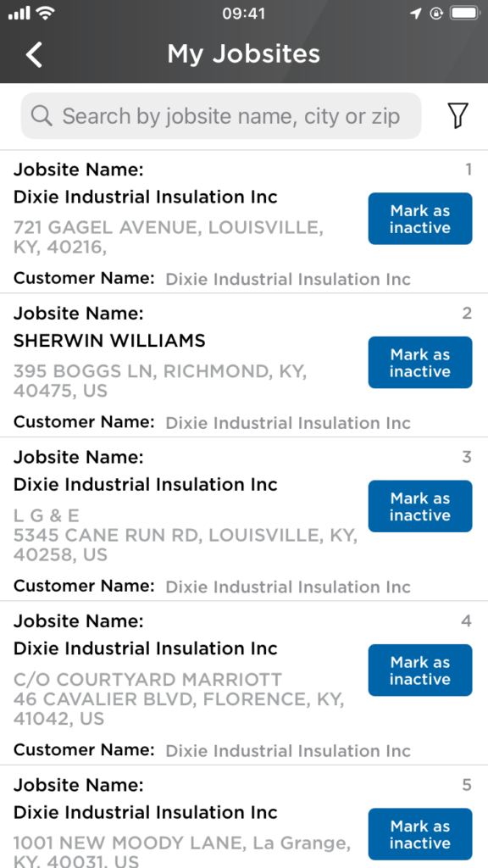Select customer name Dixie Industrial Insulation Inc

point(287,280)
